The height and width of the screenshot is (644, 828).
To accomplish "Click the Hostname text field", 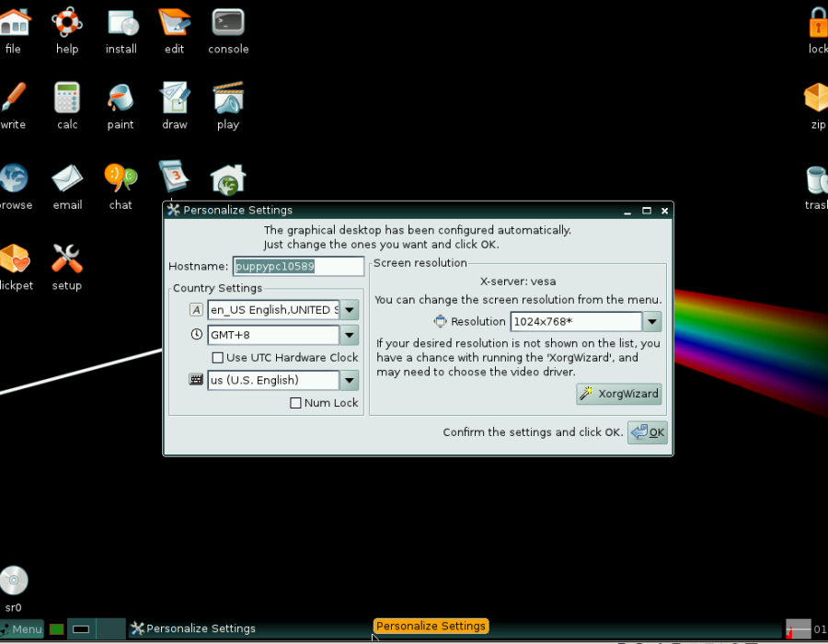I will coord(298,266).
